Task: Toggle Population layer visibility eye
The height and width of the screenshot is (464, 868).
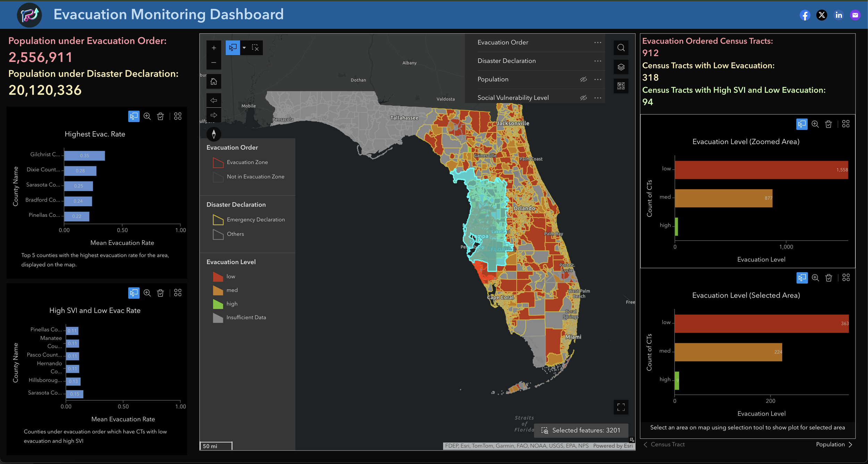Action: [x=583, y=79]
